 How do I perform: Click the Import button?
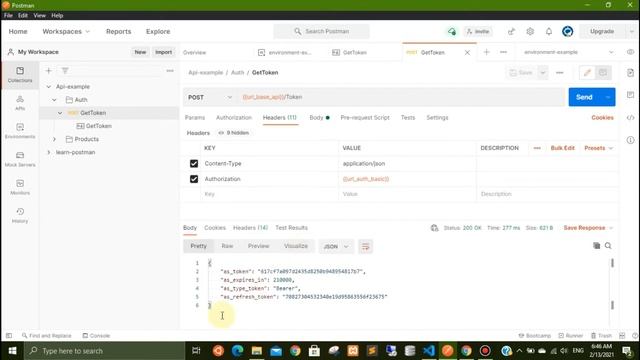click(163, 52)
